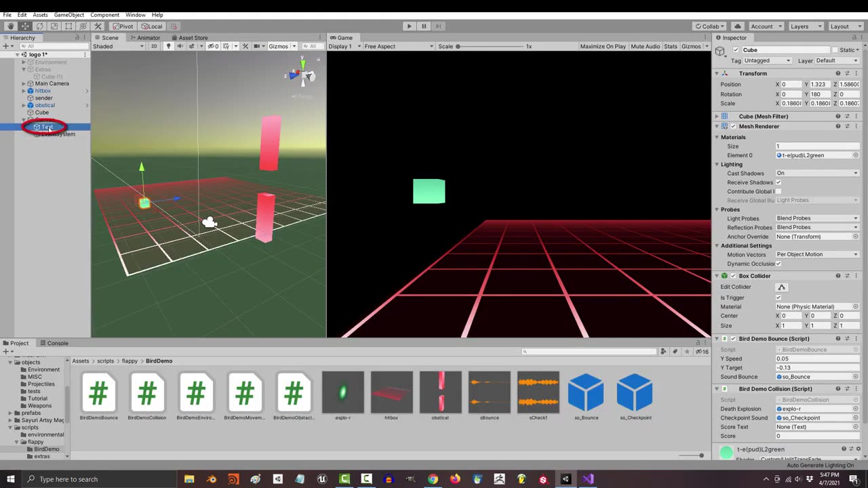Click the Stats button in Game view
Screen dimensions: 868x488
[671, 46]
